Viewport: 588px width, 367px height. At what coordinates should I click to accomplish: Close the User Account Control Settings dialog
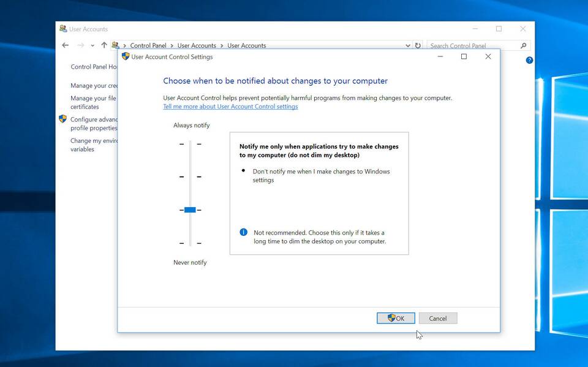488,56
